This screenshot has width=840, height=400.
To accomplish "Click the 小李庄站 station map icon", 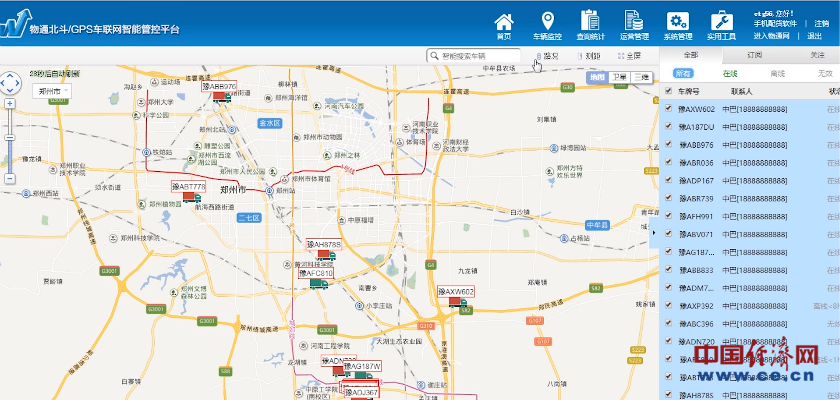I will tap(360, 305).
